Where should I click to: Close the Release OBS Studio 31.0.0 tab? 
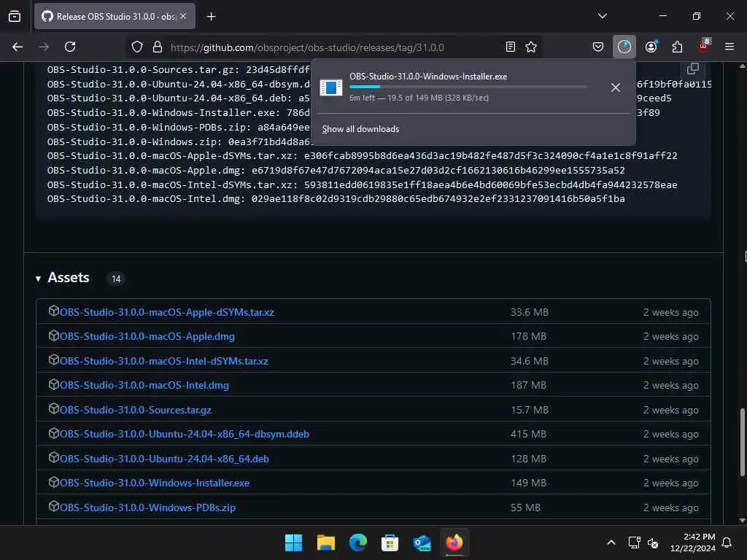(183, 16)
